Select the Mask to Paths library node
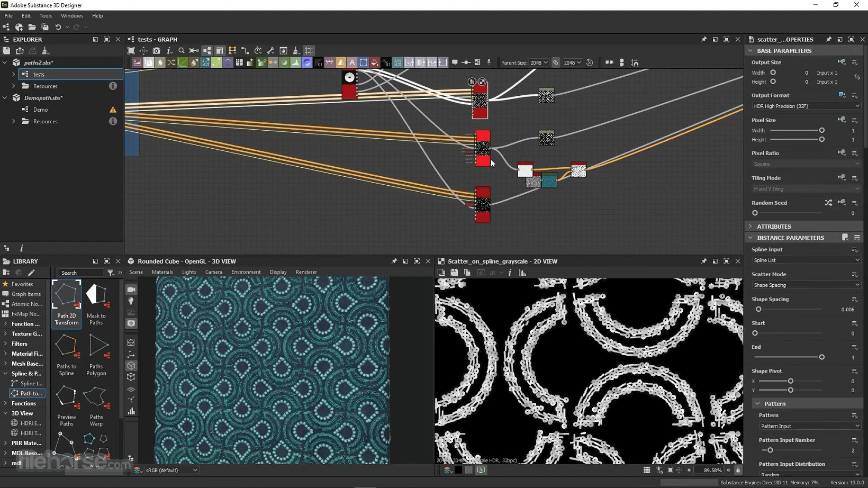 pos(96,304)
